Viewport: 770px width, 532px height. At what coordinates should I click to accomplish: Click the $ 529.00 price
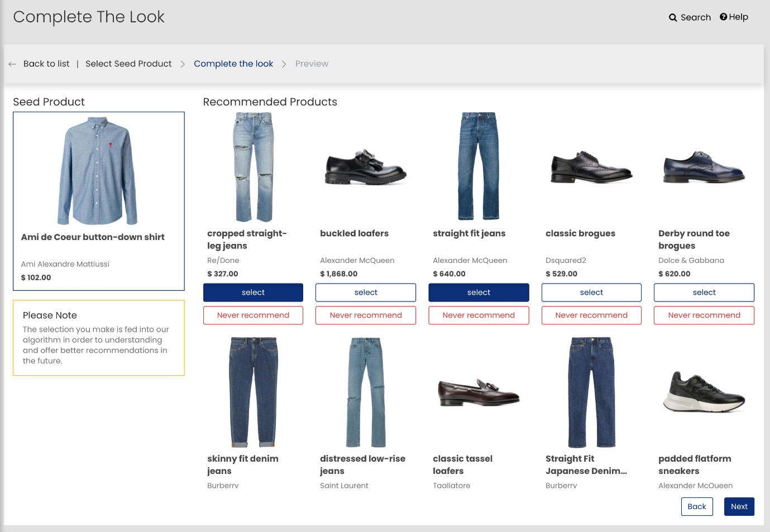tap(562, 274)
